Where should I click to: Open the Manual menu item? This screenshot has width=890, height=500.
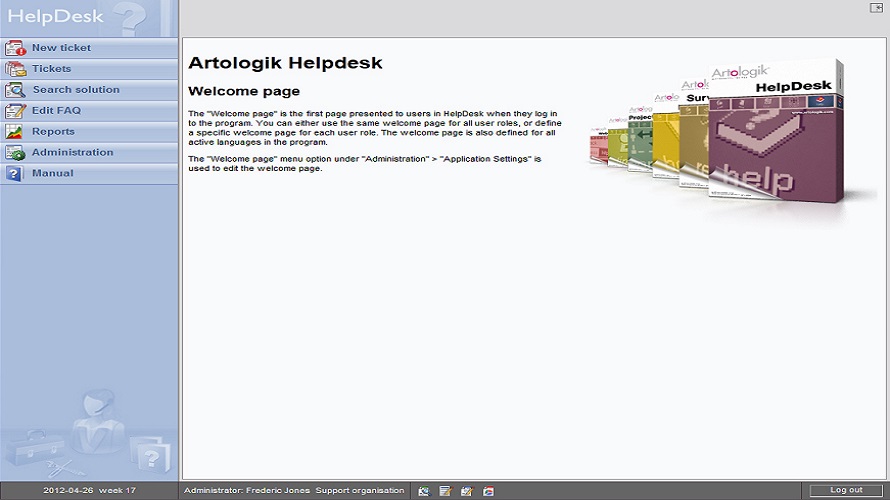coord(89,174)
